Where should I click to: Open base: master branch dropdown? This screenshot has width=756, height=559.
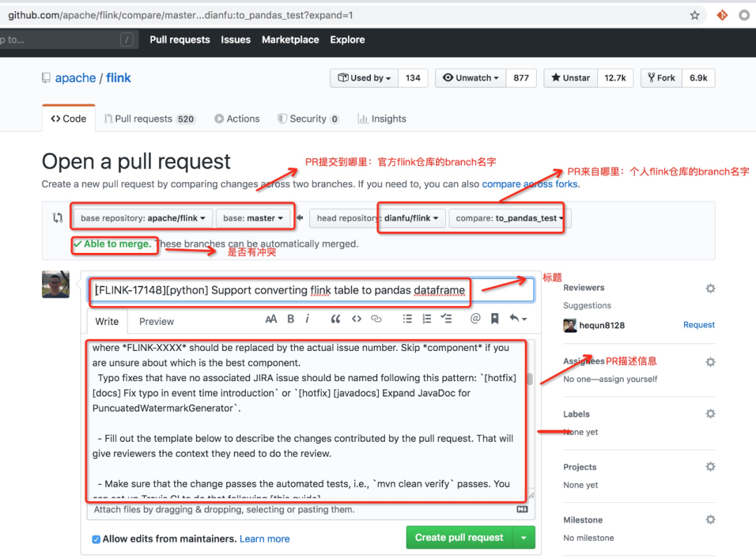click(x=253, y=218)
